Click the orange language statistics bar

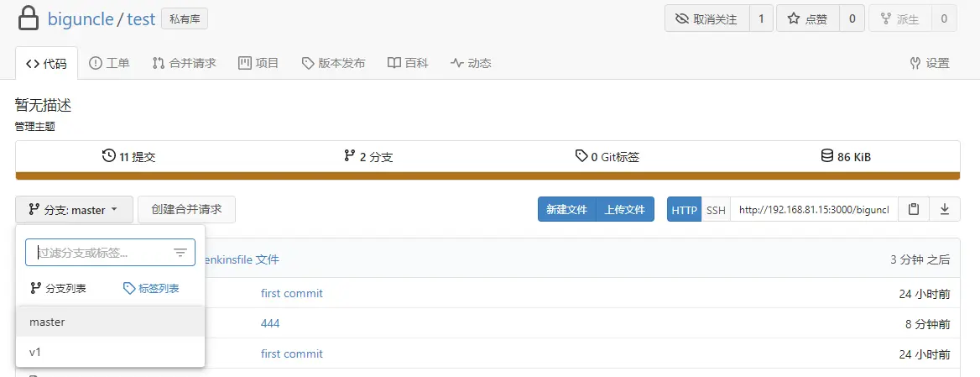pos(487,175)
